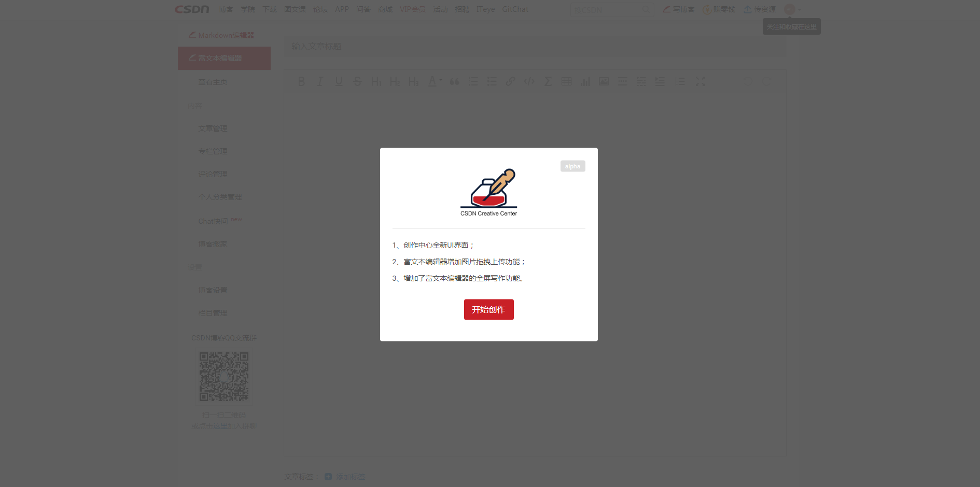
Task: Insert a horizontal rule from the toolbar
Action: click(x=622, y=81)
